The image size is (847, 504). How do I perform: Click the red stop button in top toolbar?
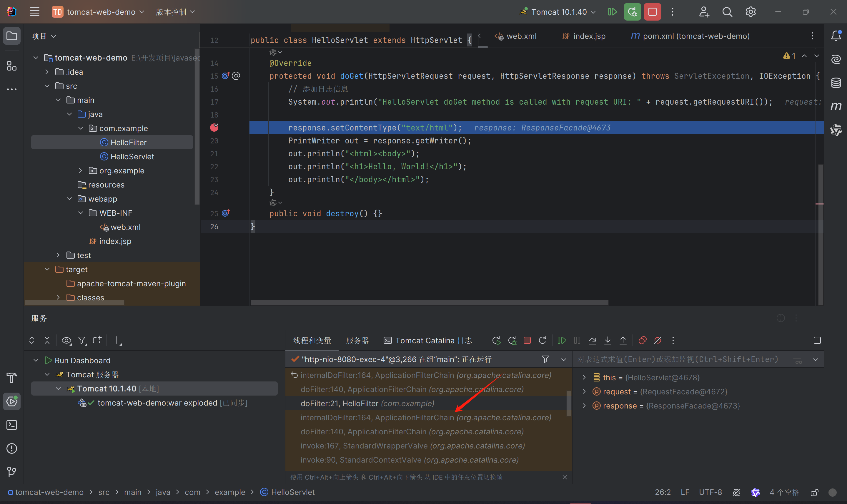[652, 12]
